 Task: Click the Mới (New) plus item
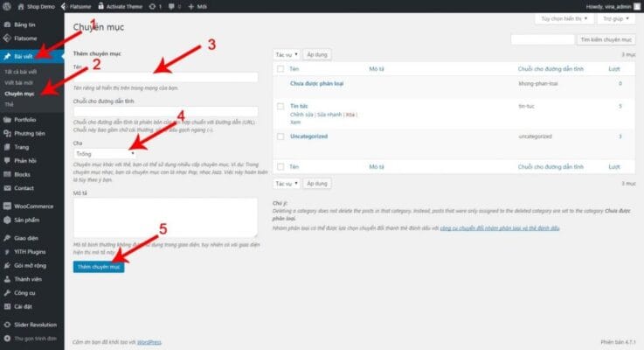pos(197,7)
